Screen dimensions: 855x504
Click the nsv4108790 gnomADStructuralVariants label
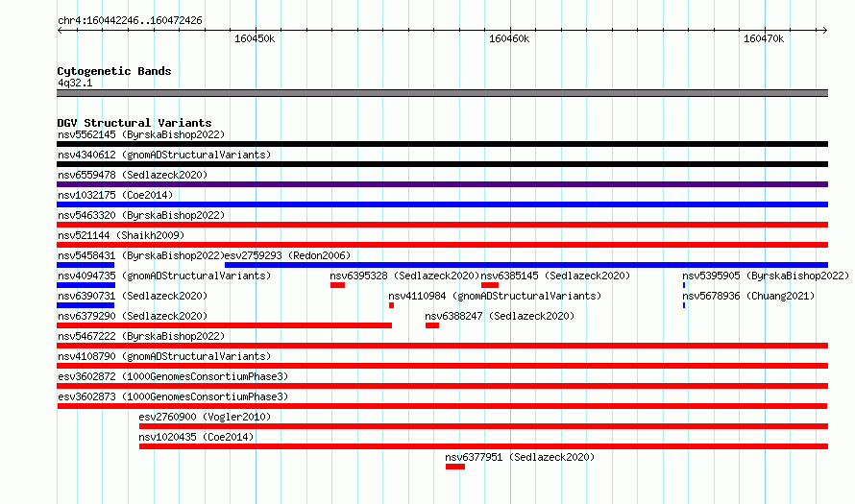click(x=164, y=356)
